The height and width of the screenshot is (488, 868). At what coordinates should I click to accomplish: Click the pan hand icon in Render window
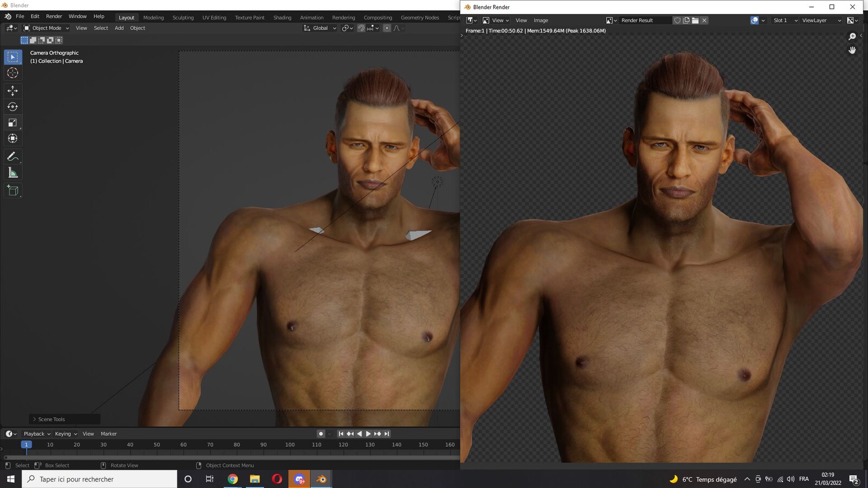click(852, 50)
